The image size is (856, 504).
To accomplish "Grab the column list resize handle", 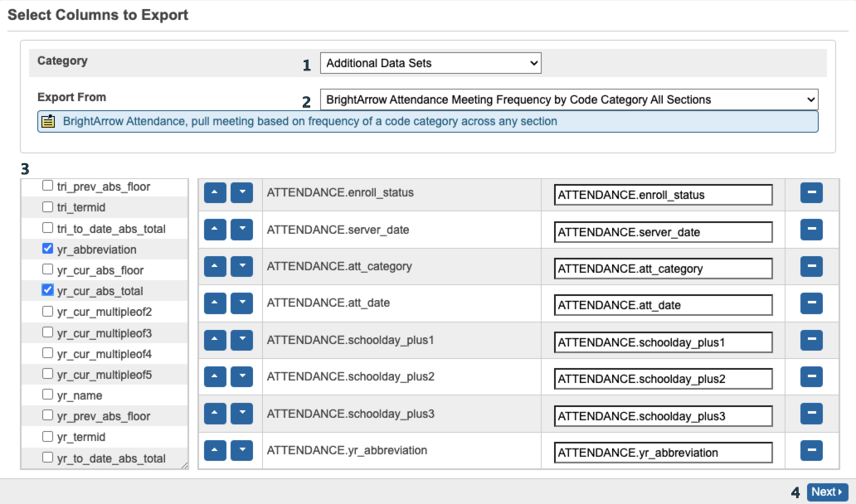I will pyautogui.click(x=184, y=465).
